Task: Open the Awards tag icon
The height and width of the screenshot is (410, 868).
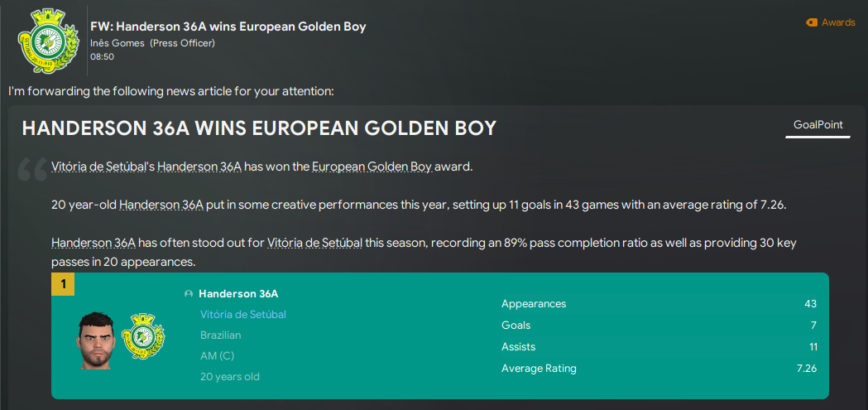Action: click(812, 22)
